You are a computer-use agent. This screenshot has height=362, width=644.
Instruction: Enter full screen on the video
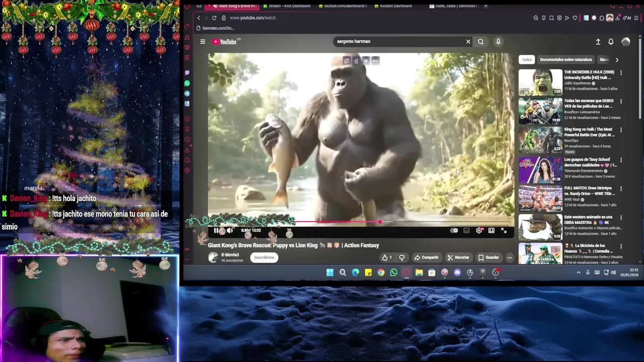[x=504, y=231]
